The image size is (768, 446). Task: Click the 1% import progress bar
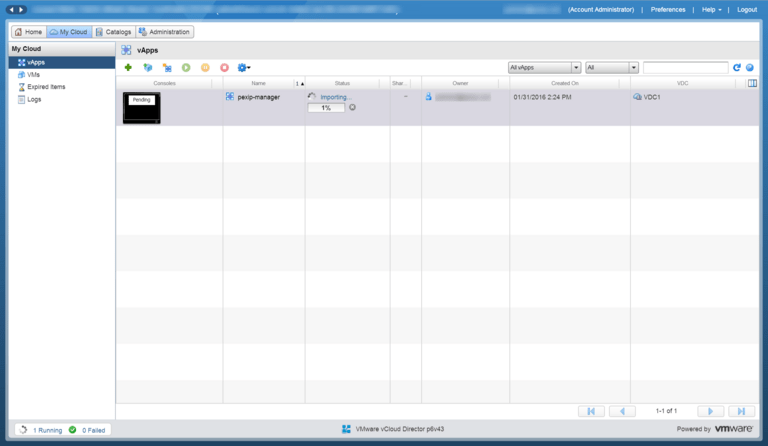326,108
